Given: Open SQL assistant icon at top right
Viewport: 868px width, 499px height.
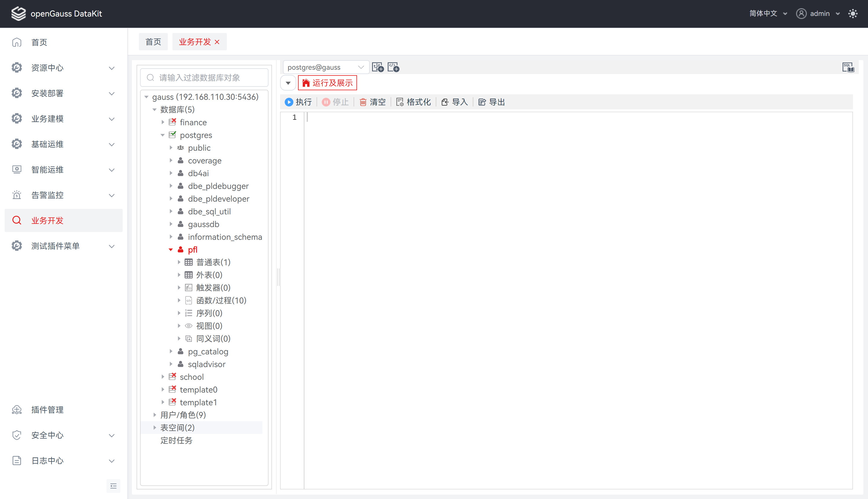Looking at the screenshot, I should (848, 67).
